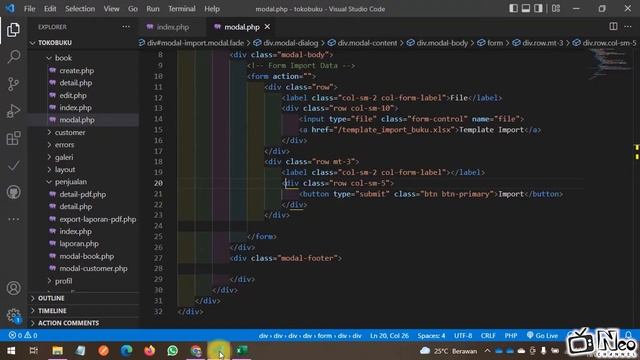Expand the layout folder
The image size is (640, 360).
click(x=65, y=169)
